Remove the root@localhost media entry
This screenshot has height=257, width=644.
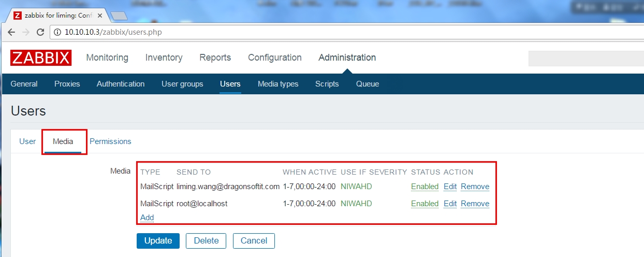(475, 204)
